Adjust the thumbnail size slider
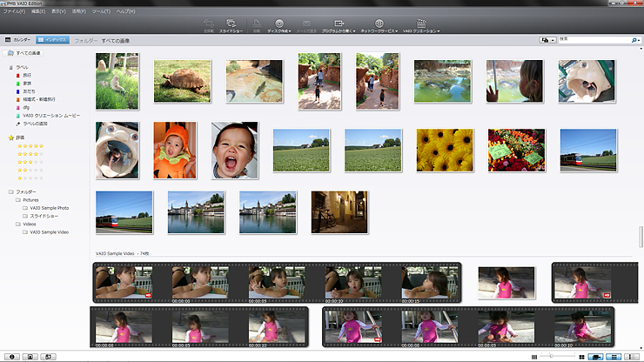Screen dimensions: 644x362 [552, 357]
